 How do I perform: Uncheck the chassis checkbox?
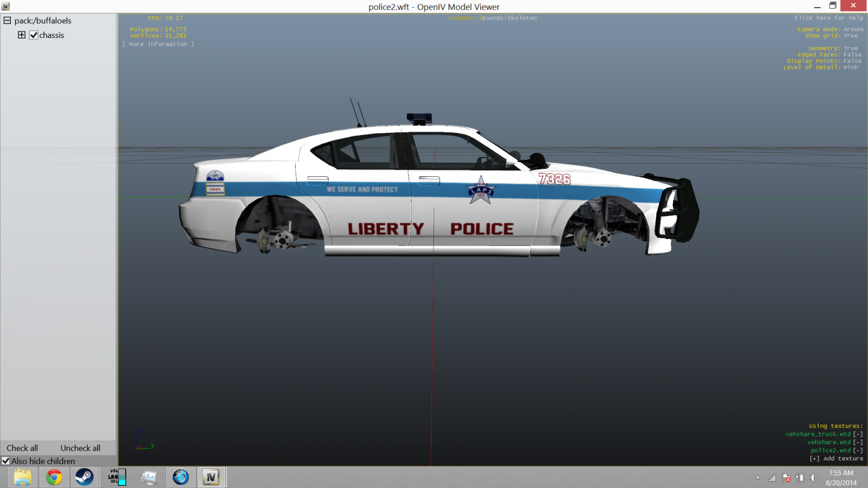[34, 35]
